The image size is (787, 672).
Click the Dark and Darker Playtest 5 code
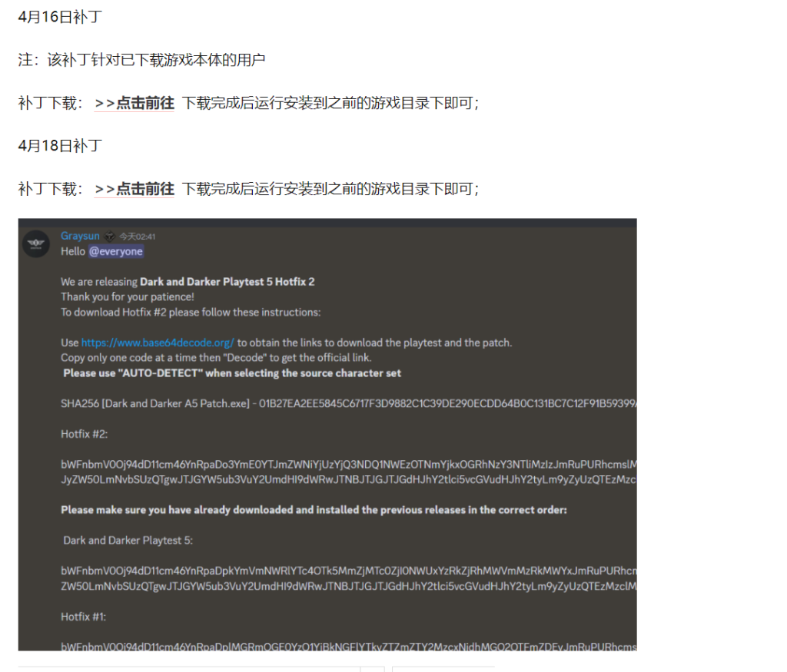pyautogui.click(x=349, y=578)
